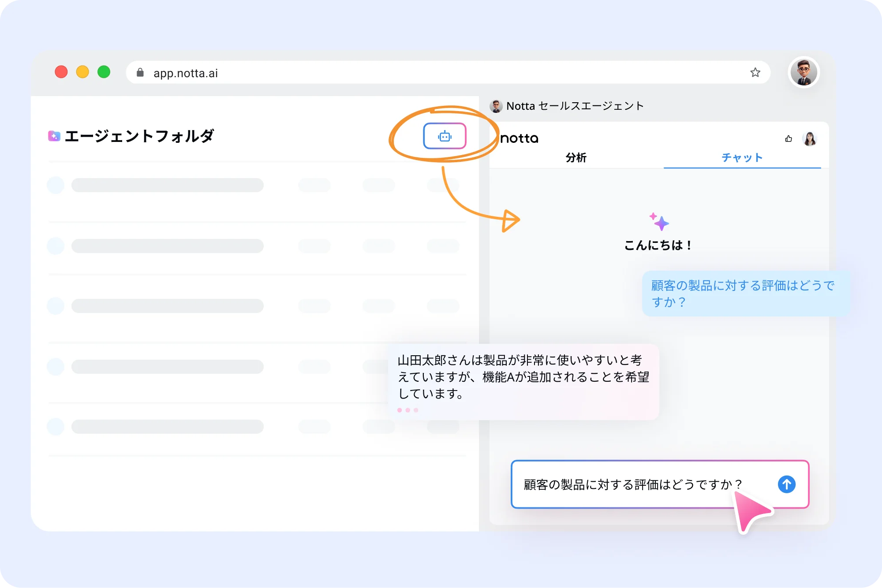Click the AI agent robot icon button
This screenshot has height=588, width=882.
pyautogui.click(x=445, y=136)
